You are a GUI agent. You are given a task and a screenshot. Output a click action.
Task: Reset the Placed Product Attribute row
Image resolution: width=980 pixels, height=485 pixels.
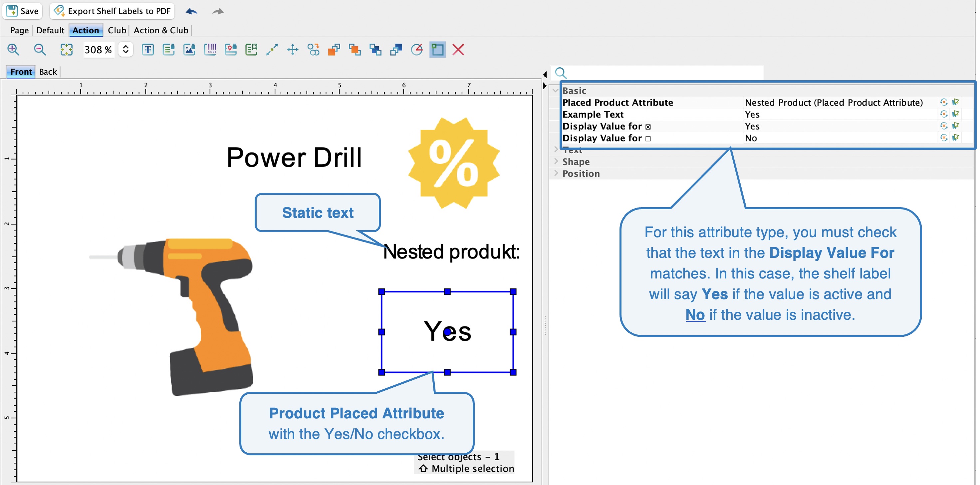(944, 102)
